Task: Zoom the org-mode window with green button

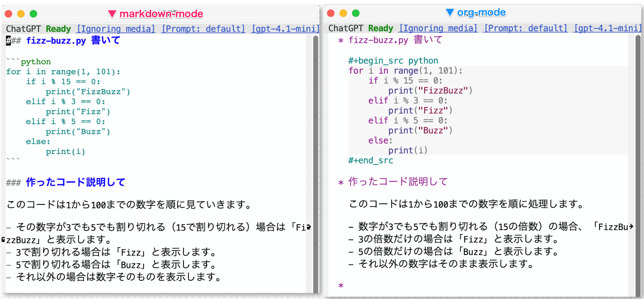Action: click(x=356, y=13)
